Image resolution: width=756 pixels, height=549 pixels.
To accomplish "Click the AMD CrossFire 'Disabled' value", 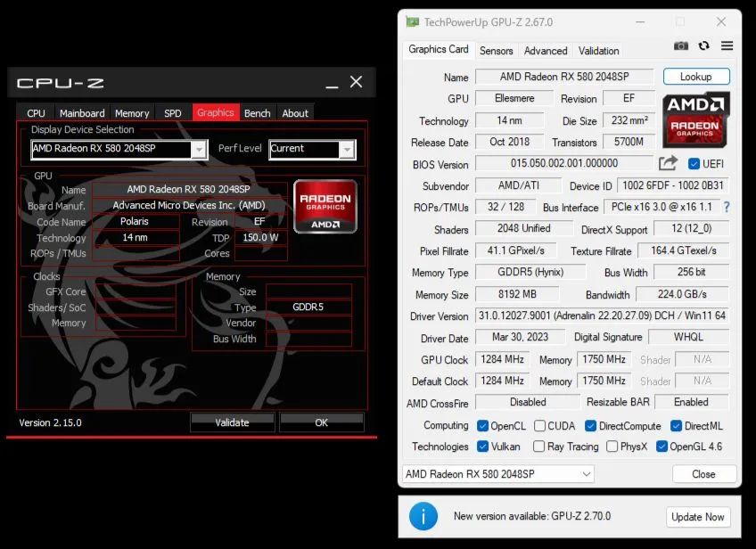I will pos(528,402).
